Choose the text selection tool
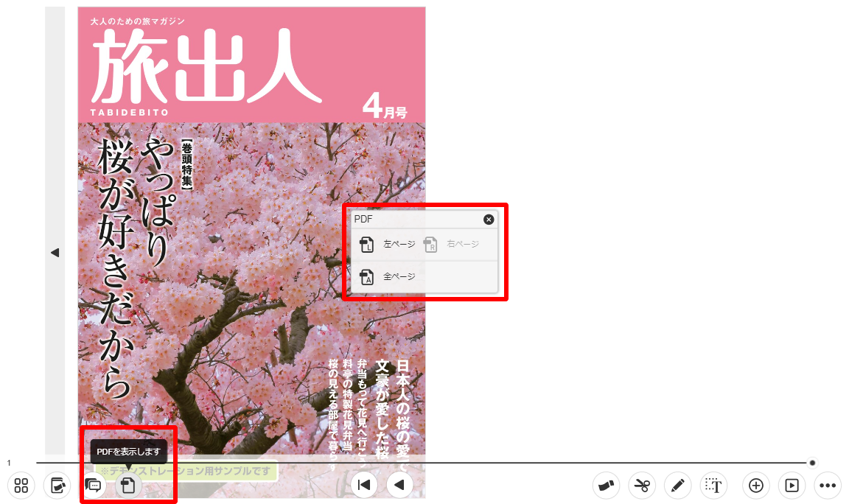Image resolution: width=849 pixels, height=504 pixels. coord(713,486)
